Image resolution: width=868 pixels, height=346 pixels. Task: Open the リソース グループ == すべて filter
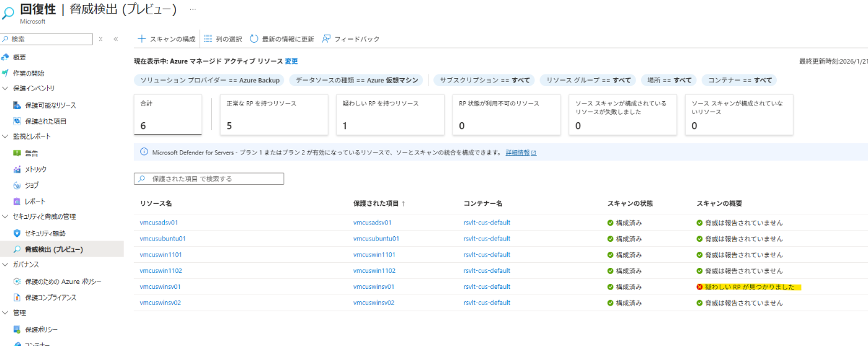[588, 80]
